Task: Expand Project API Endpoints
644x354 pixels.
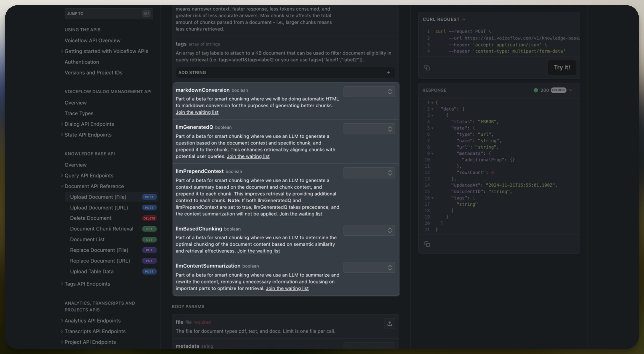Action: point(62,342)
